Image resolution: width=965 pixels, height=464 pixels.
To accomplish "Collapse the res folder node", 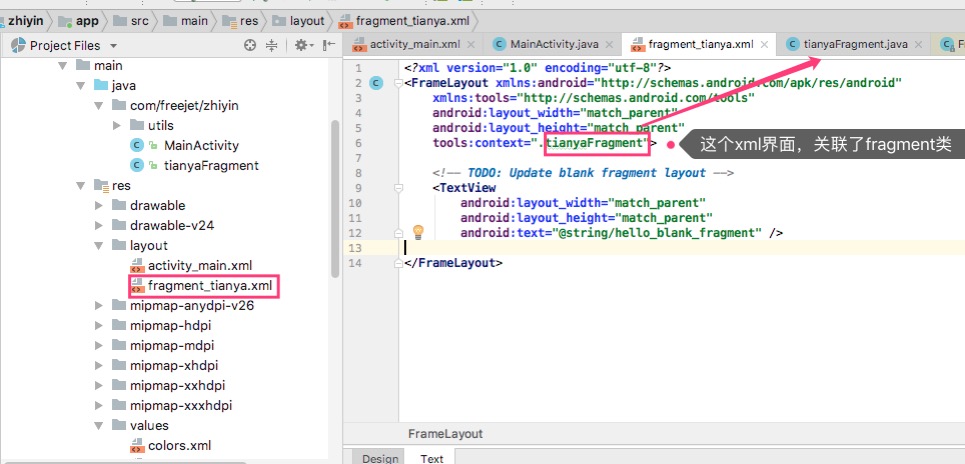I will point(80,185).
